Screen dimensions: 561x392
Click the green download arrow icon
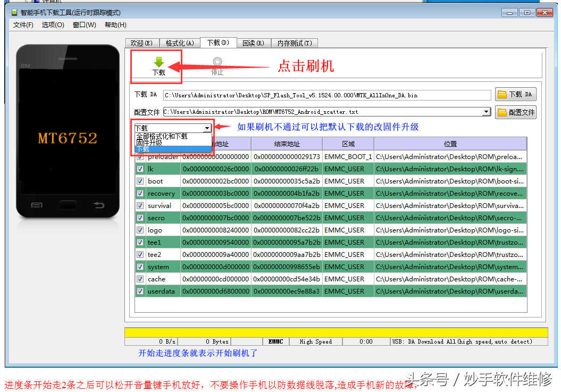[x=158, y=62]
